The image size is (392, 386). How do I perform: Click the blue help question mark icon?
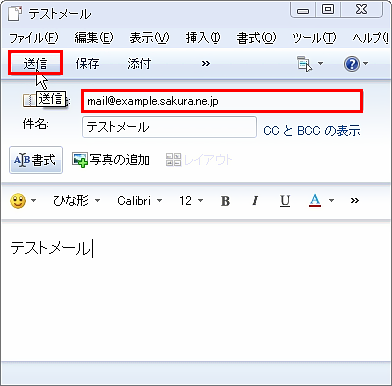click(x=352, y=64)
